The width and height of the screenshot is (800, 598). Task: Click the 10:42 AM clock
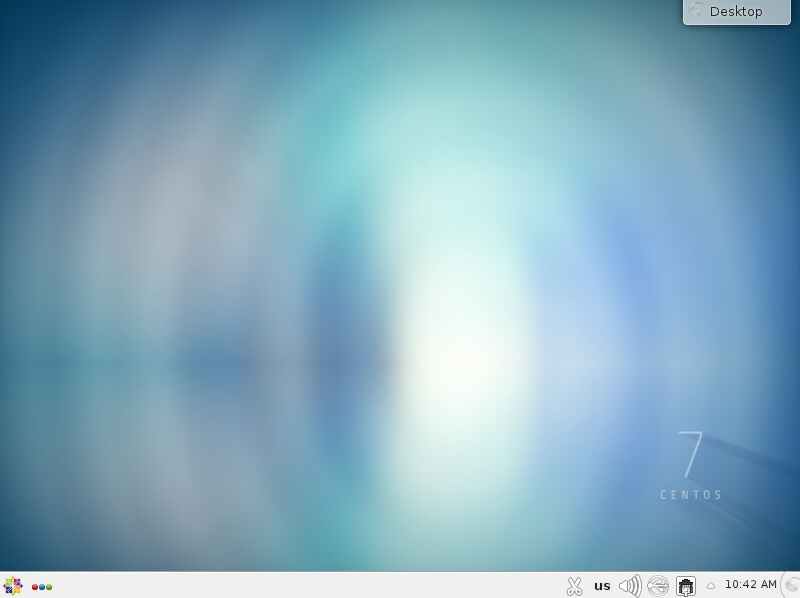click(x=751, y=584)
